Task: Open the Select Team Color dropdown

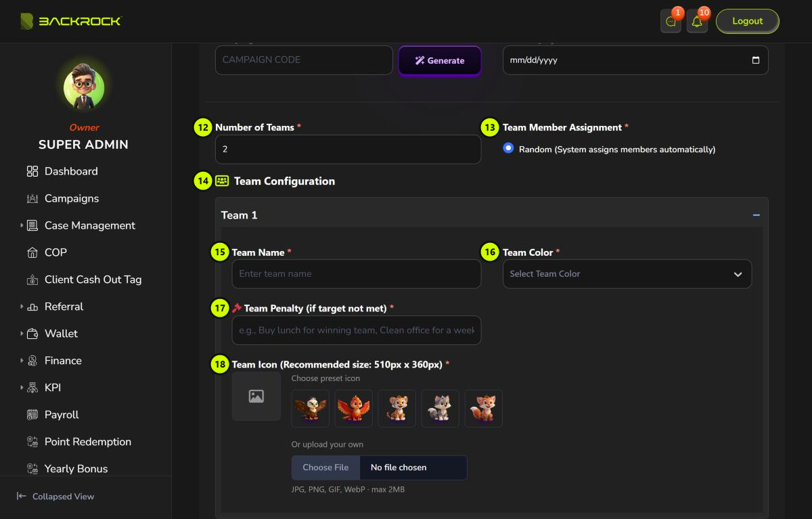Action: (627, 274)
